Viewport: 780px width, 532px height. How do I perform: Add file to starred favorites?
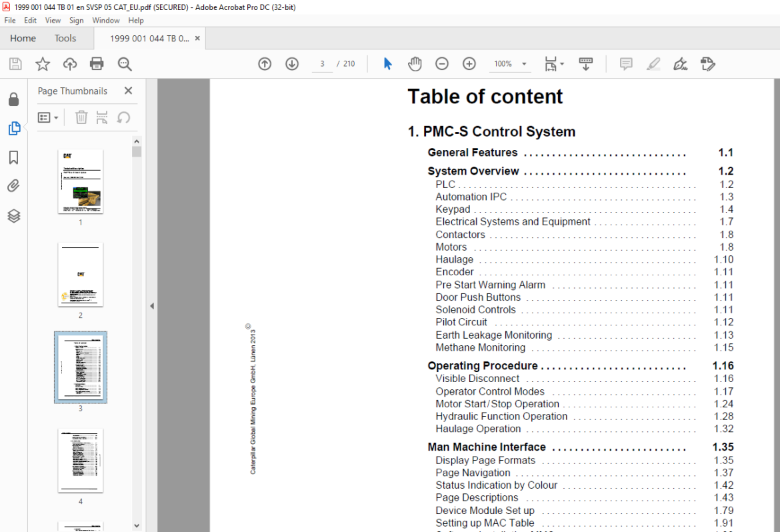43,64
